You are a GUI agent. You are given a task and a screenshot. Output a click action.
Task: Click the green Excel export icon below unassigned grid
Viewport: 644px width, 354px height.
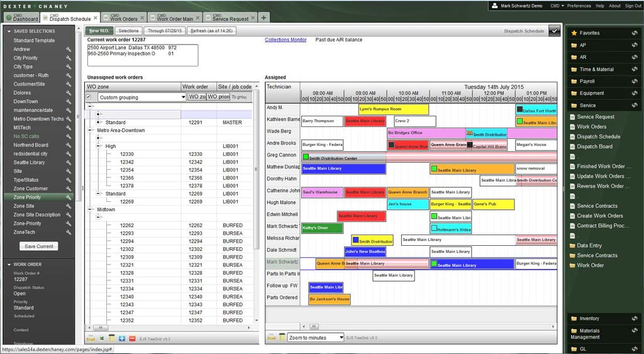tap(101, 338)
